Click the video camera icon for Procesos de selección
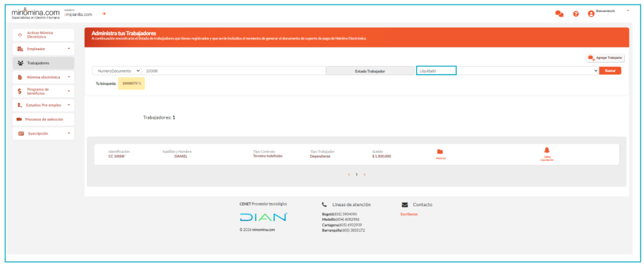Viewport: 644px width, 270px height. (x=19, y=119)
